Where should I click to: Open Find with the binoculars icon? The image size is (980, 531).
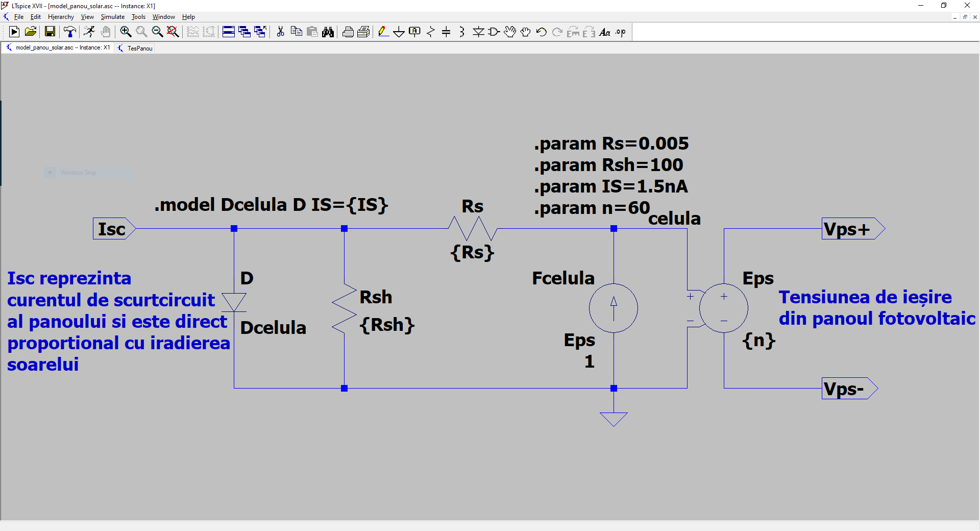point(328,32)
